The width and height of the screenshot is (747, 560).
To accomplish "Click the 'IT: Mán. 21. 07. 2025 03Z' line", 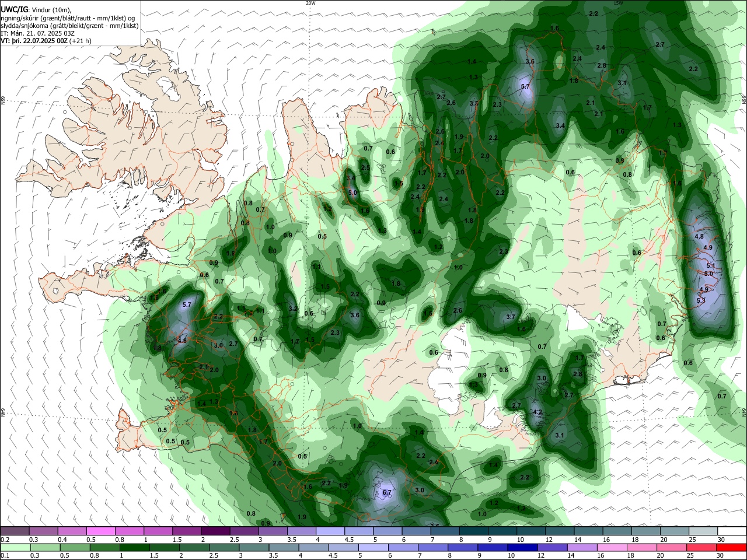I will click(36, 33).
